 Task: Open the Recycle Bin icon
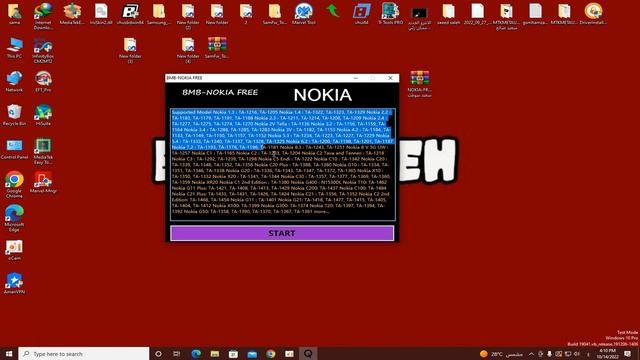(14, 115)
